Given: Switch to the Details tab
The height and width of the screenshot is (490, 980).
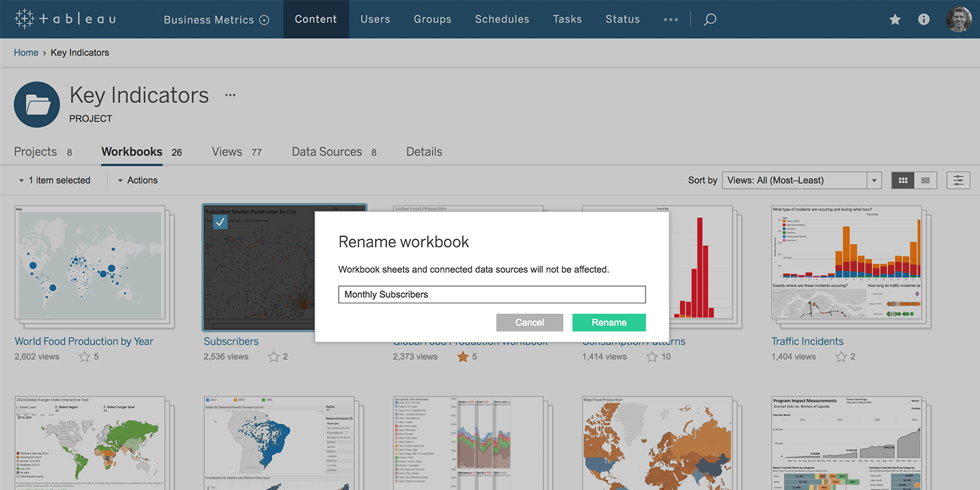Looking at the screenshot, I should click(424, 152).
